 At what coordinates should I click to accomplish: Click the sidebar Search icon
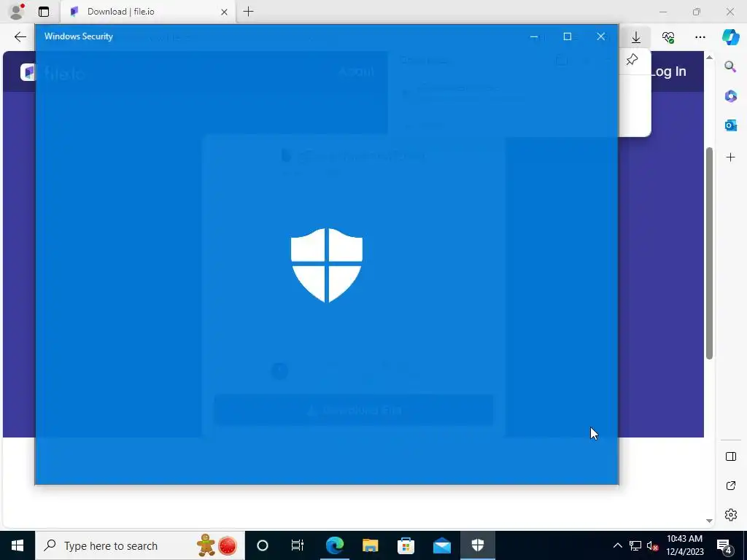tap(730, 66)
